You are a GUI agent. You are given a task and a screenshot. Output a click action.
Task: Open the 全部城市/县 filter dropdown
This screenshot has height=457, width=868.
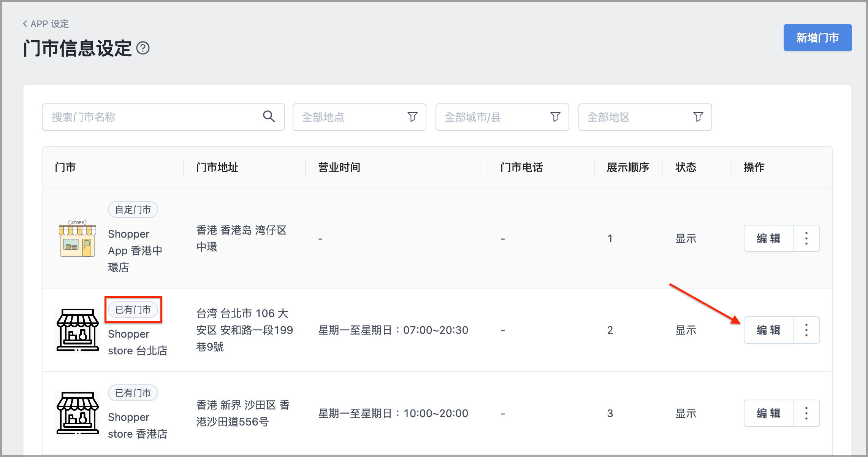click(502, 117)
